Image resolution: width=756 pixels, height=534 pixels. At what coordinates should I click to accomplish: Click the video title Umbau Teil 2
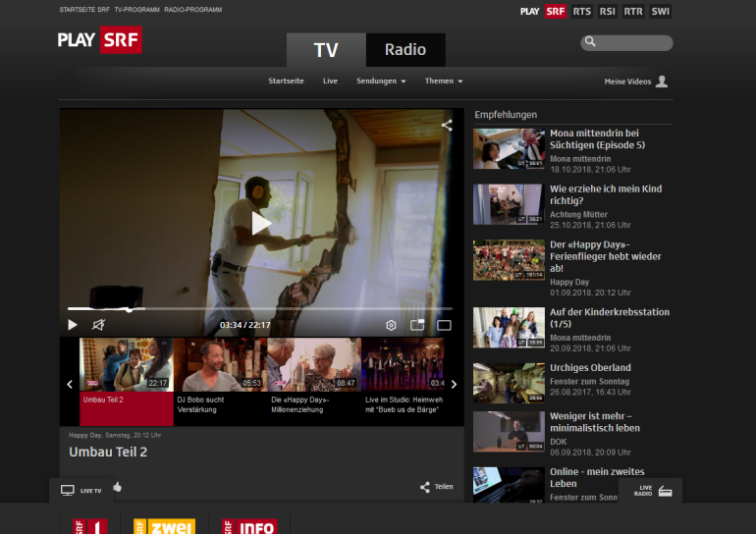tap(108, 453)
